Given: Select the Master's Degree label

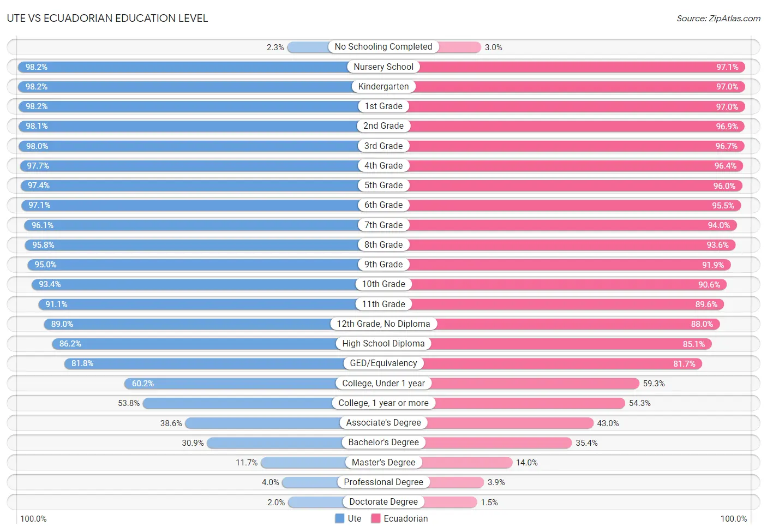Looking at the screenshot, I should coord(383,462).
